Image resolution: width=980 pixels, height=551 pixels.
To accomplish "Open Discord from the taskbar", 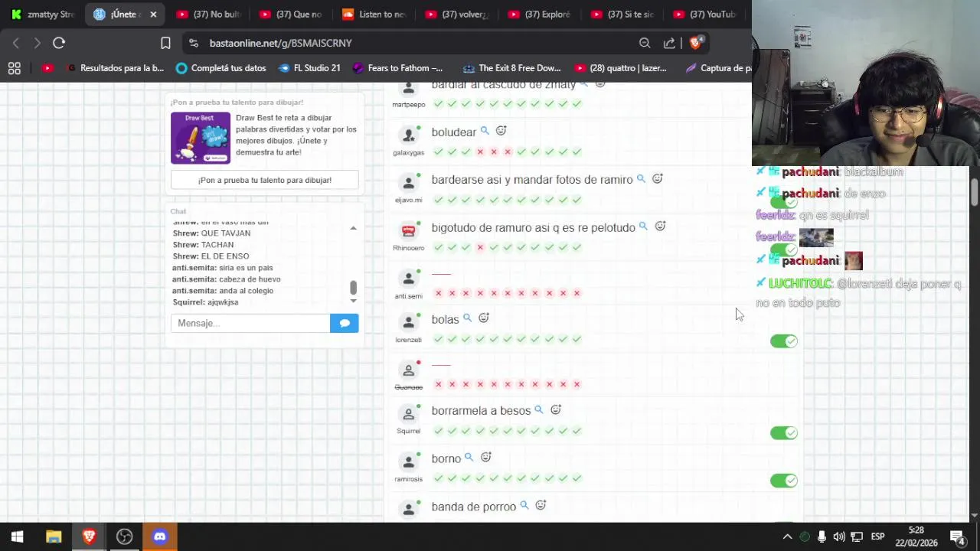I will tap(159, 536).
